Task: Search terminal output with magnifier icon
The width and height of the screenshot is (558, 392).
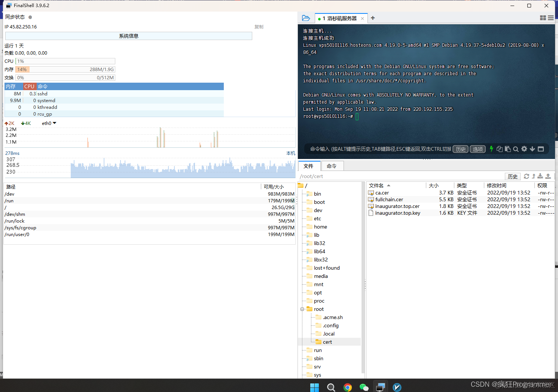Action: (x=516, y=149)
